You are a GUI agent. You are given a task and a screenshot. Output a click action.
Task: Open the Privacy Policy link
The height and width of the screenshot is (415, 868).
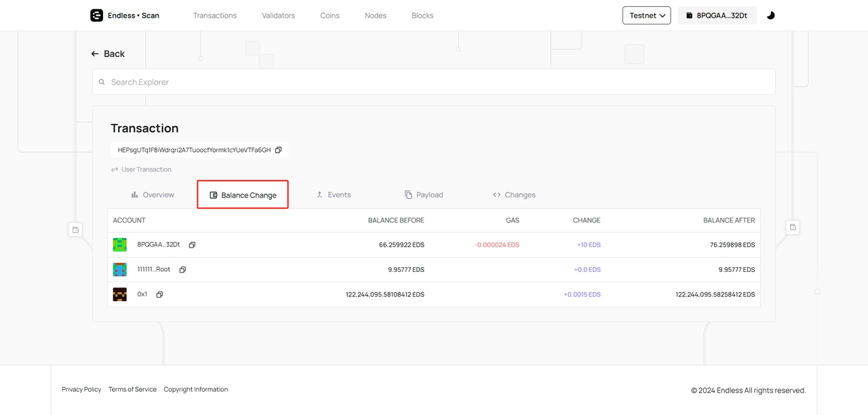pyautogui.click(x=81, y=389)
